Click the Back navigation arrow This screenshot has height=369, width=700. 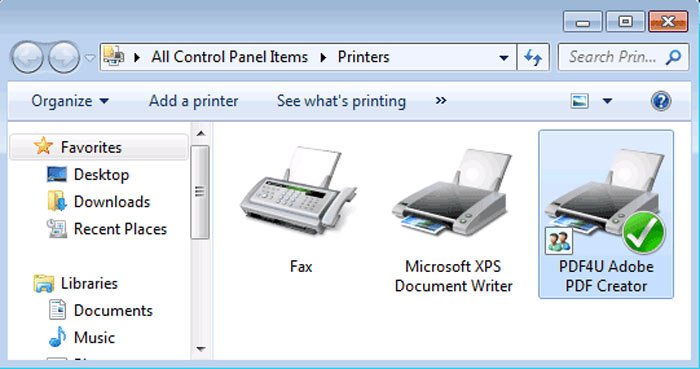pos(28,58)
